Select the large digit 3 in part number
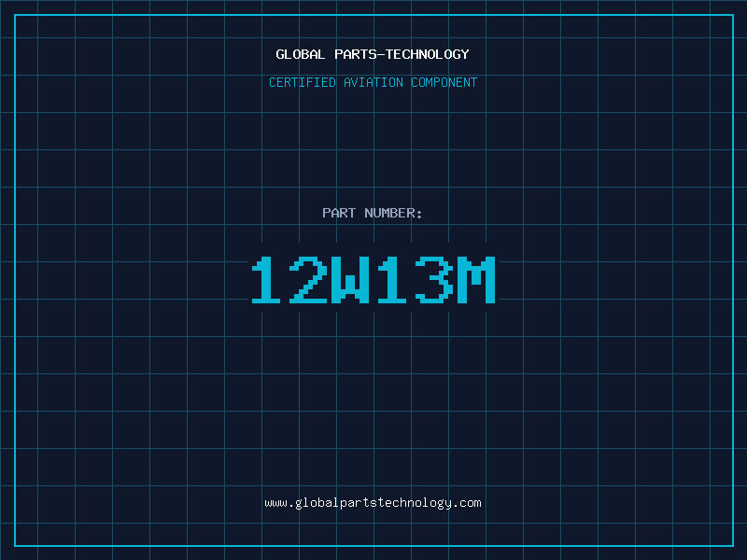Screen dimensions: 747x560 434,279
